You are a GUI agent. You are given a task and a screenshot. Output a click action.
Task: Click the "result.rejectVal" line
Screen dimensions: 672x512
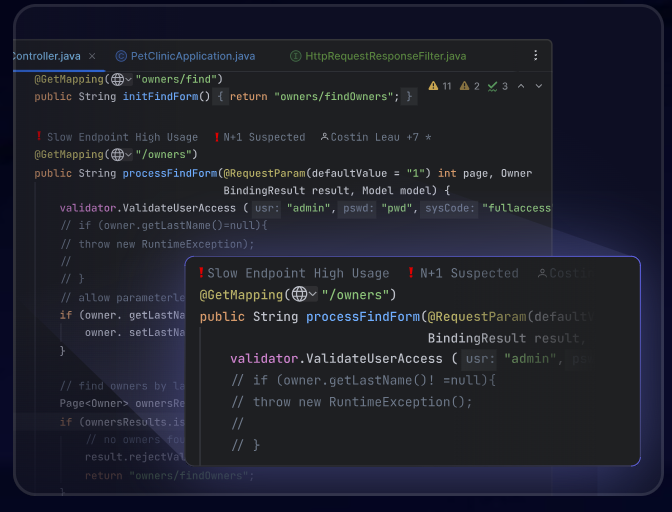(x=135, y=457)
